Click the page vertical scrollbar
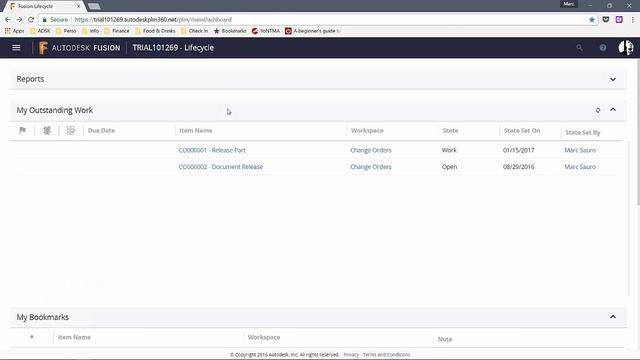The image size is (640, 360). pyautogui.click(x=638, y=133)
